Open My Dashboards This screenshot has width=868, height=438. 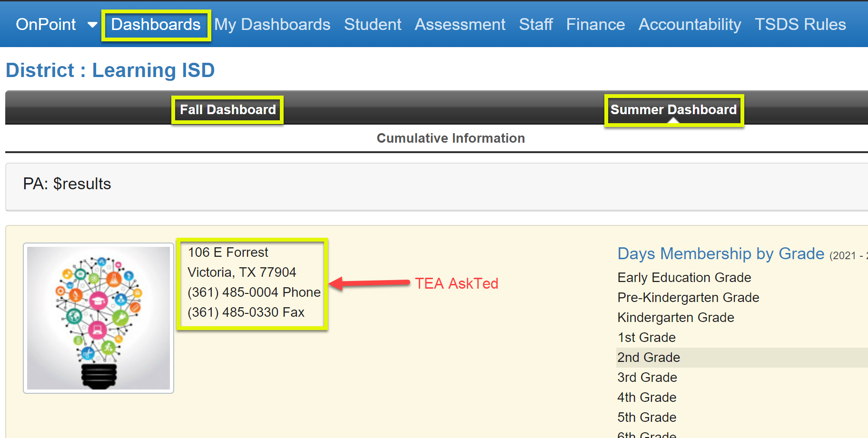point(272,25)
